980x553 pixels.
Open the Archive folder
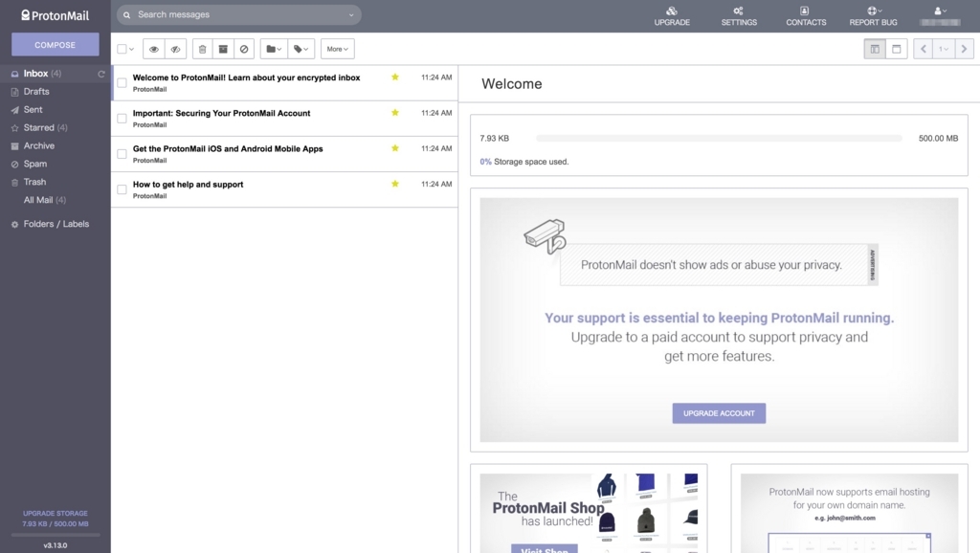[38, 145]
